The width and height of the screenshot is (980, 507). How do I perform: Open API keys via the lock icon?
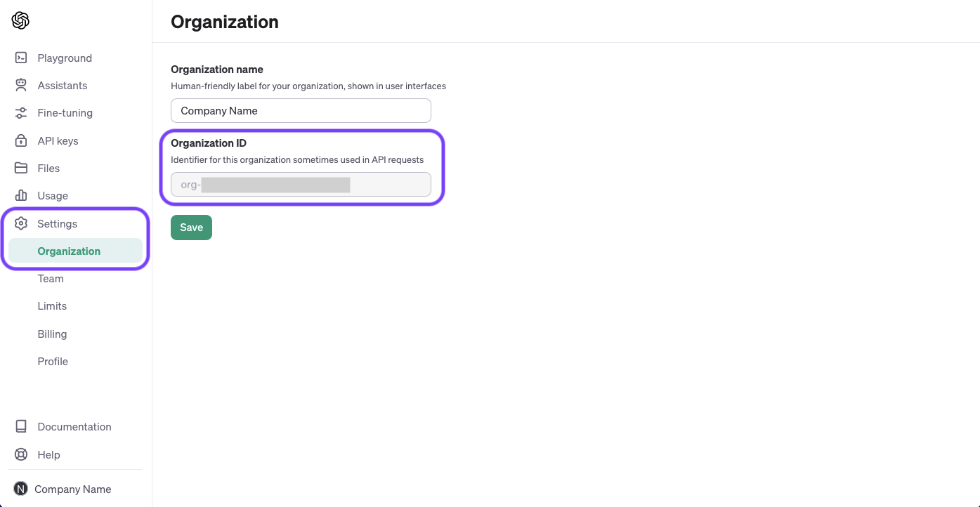pyautogui.click(x=20, y=140)
